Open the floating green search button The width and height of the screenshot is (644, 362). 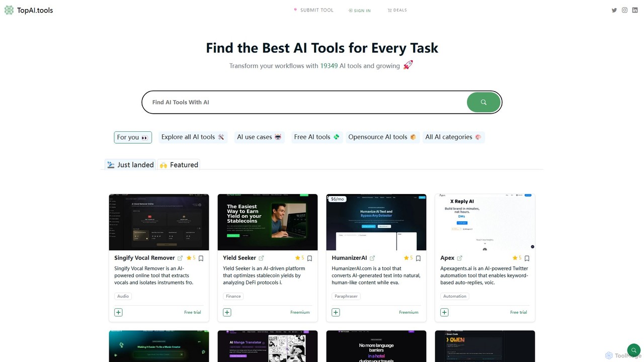pyautogui.click(x=633, y=350)
